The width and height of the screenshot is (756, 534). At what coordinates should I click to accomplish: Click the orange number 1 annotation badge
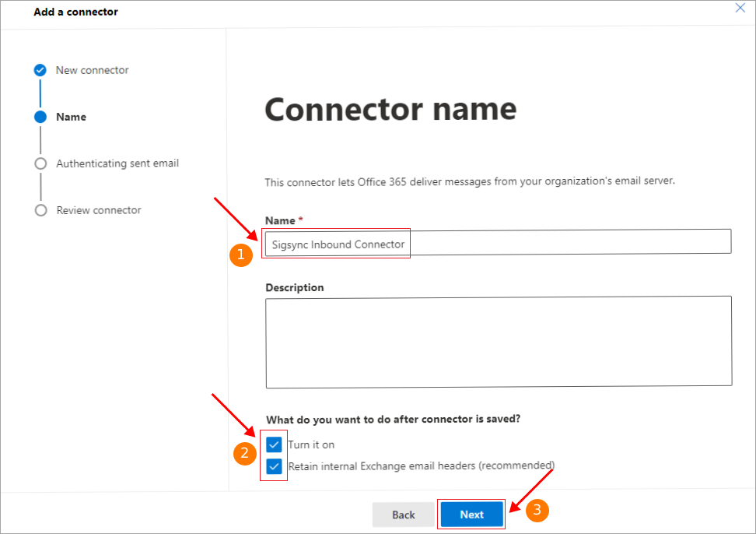tap(241, 255)
